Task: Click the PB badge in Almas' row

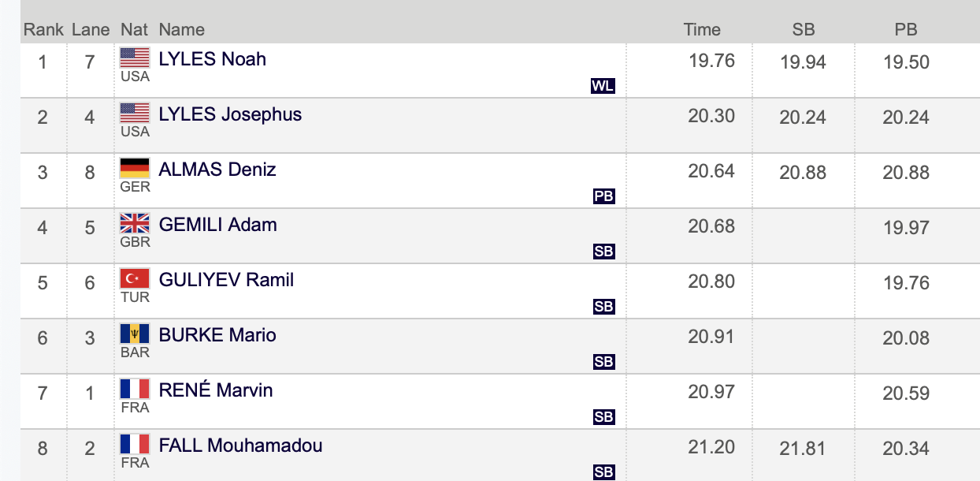Action: point(603,196)
